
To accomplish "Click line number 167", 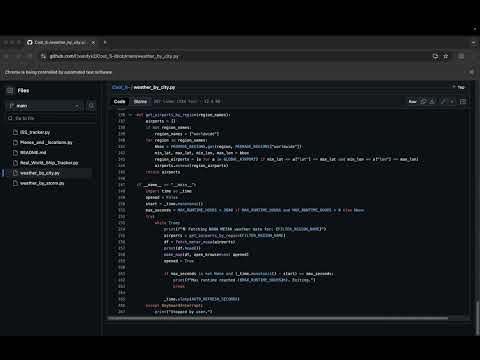I will coord(121,312).
